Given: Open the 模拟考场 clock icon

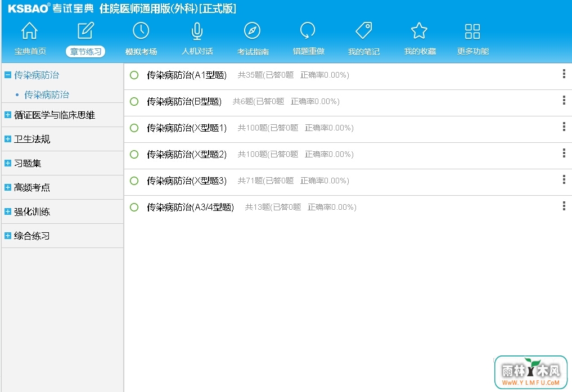Looking at the screenshot, I should coord(141,30).
